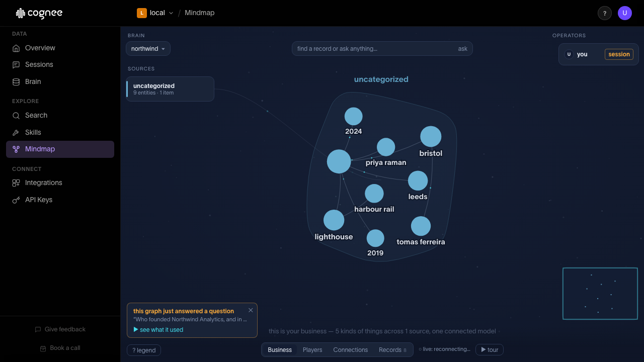
Task: Open Overview from the sidebar
Action: (60, 48)
